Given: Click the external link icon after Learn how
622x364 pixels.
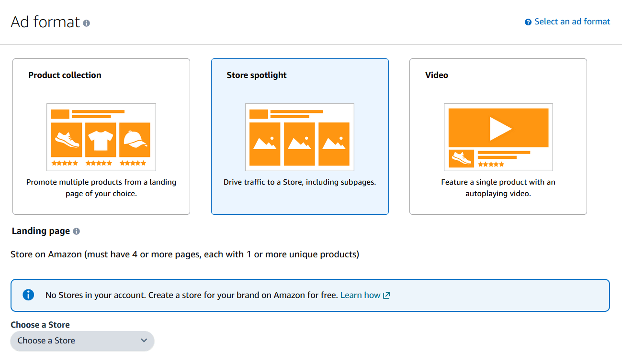Looking at the screenshot, I should (x=387, y=295).
